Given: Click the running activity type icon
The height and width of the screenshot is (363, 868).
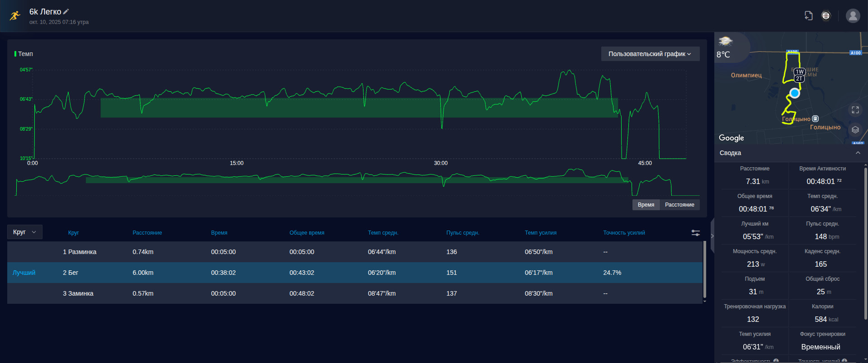Looking at the screenshot, I should pos(15,16).
